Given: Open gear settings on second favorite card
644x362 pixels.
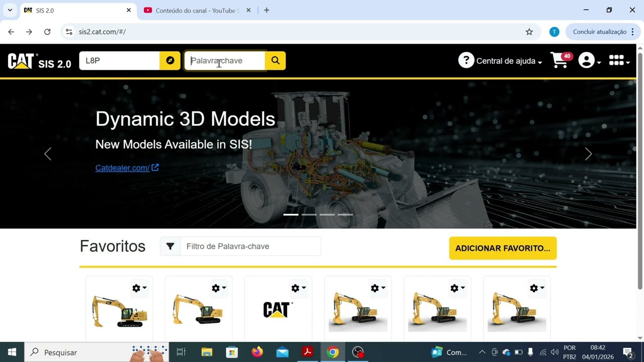Looking at the screenshot, I should (x=219, y=288).
